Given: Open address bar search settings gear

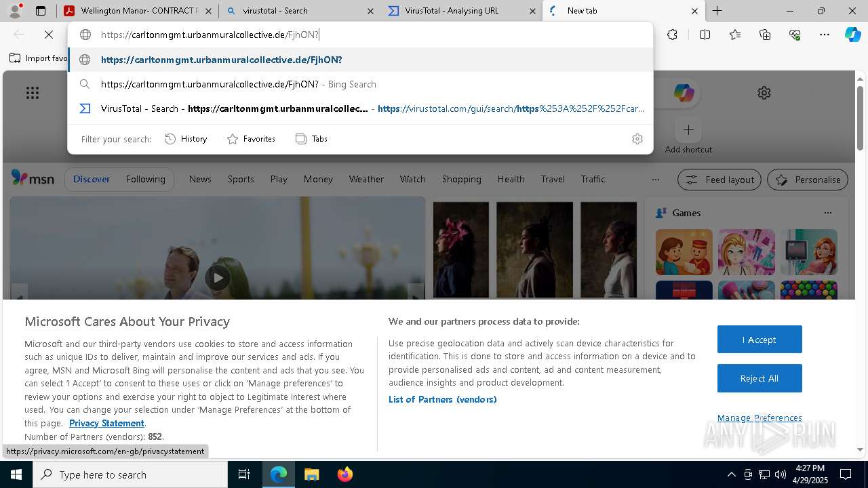Looking at the screenshot, I should [x=637, y=139].
